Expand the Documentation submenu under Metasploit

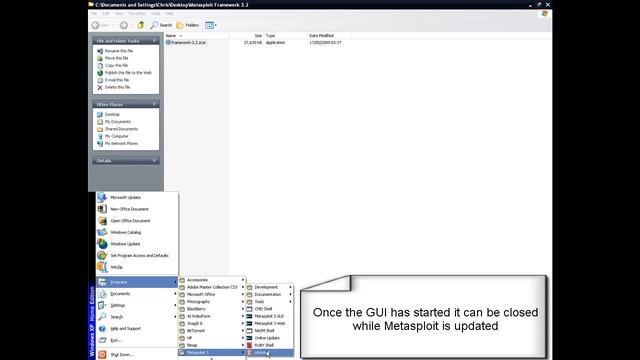click(270, 294)
